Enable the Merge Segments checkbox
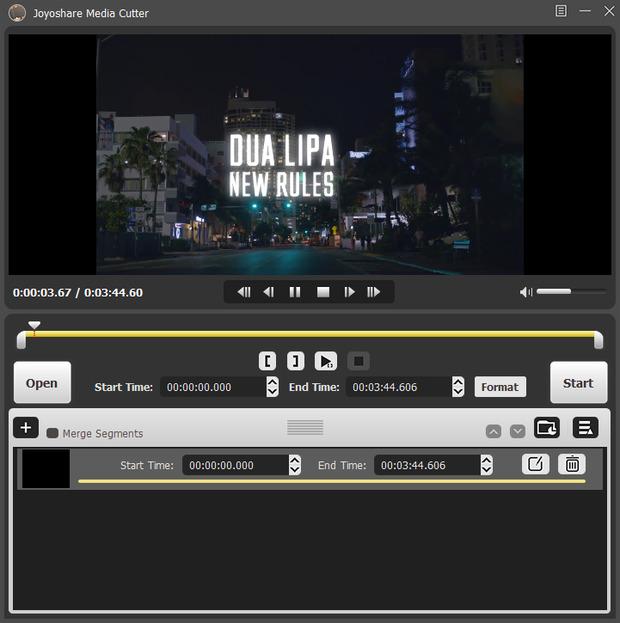Viewport: 620px width, 623px height. 52,433
